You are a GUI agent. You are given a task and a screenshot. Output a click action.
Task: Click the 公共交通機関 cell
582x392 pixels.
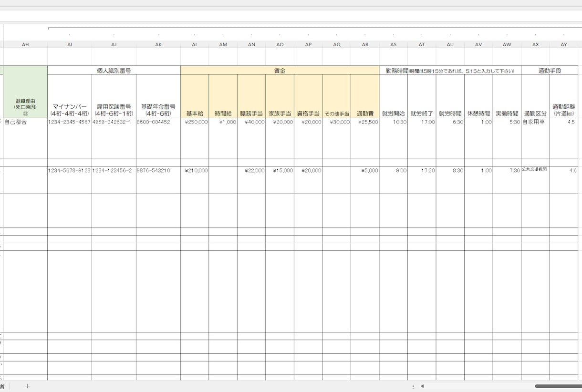[535, 180]
